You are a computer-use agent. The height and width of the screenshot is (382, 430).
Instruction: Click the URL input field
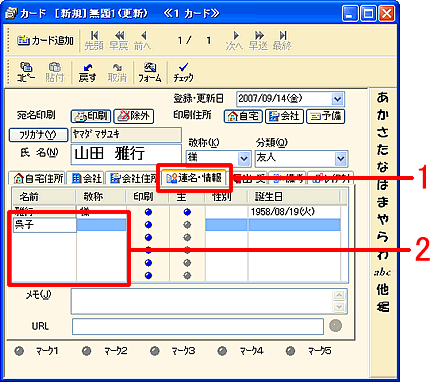coord(198,326)
